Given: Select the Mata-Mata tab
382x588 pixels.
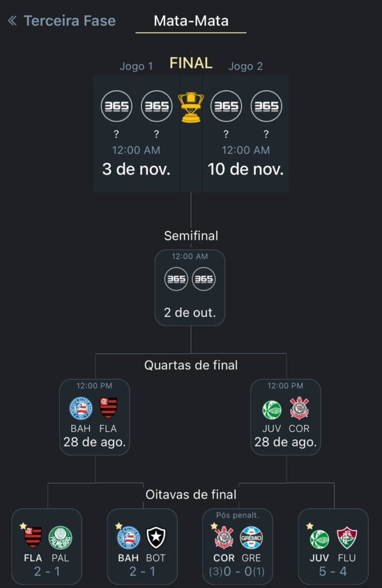Looking at the screenshot, I should pos(191,21).
